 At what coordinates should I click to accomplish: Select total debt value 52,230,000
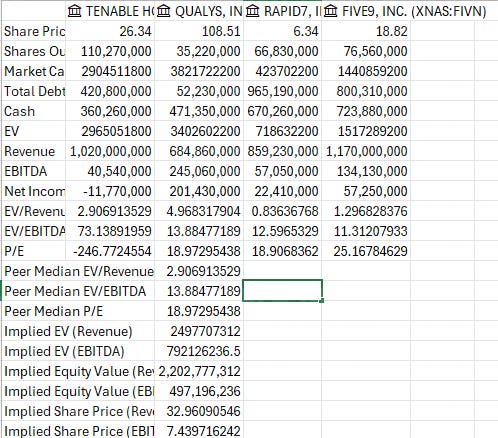[208, 91]
